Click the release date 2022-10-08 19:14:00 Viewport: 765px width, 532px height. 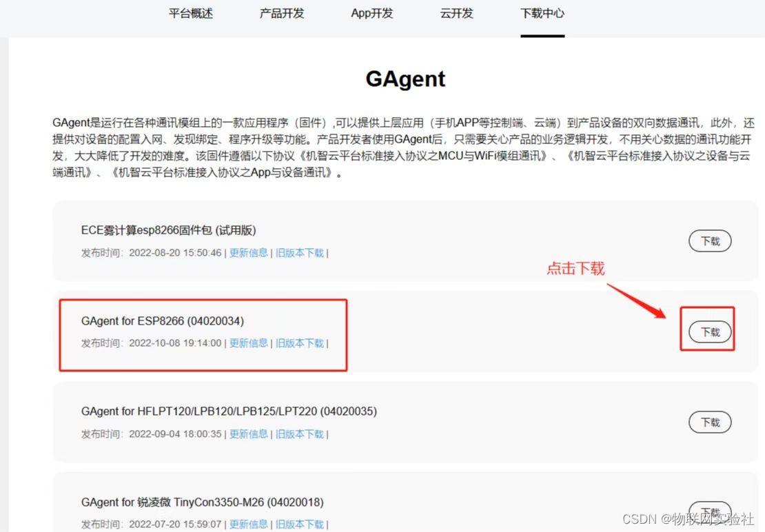(175, 343)
